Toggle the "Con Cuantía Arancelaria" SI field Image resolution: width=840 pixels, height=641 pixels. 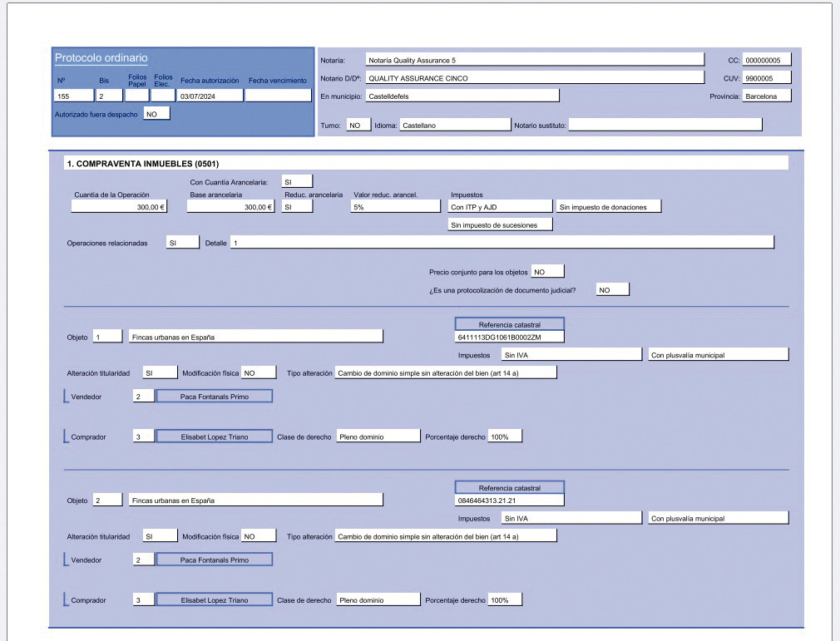297,181
